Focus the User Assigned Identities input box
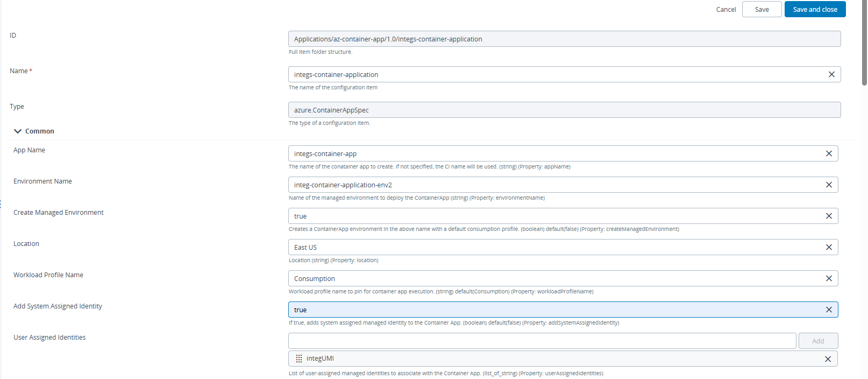 (542, 341)
